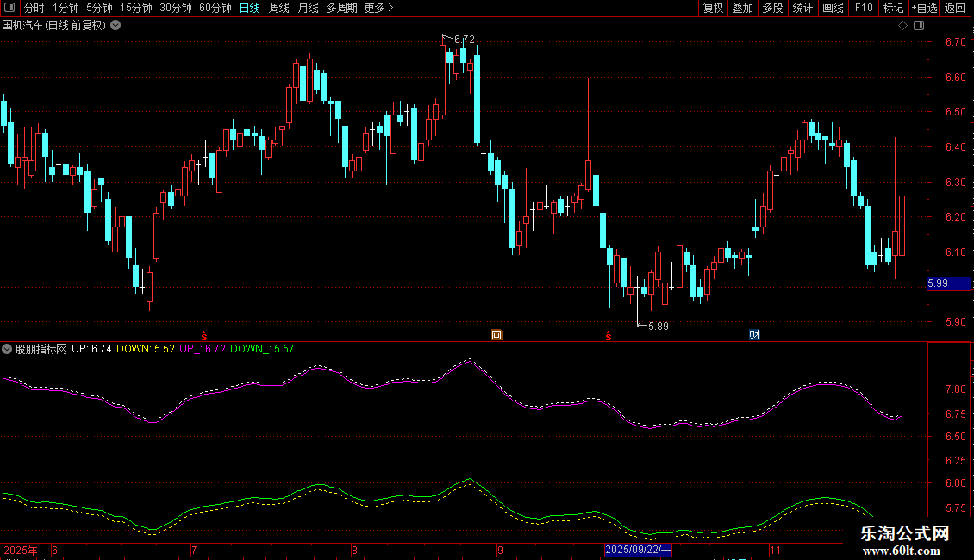Image resolution: width=974 pixels, height=560 pixels.
Task: Click month 6 on the time axis
Action: [54, 550]
